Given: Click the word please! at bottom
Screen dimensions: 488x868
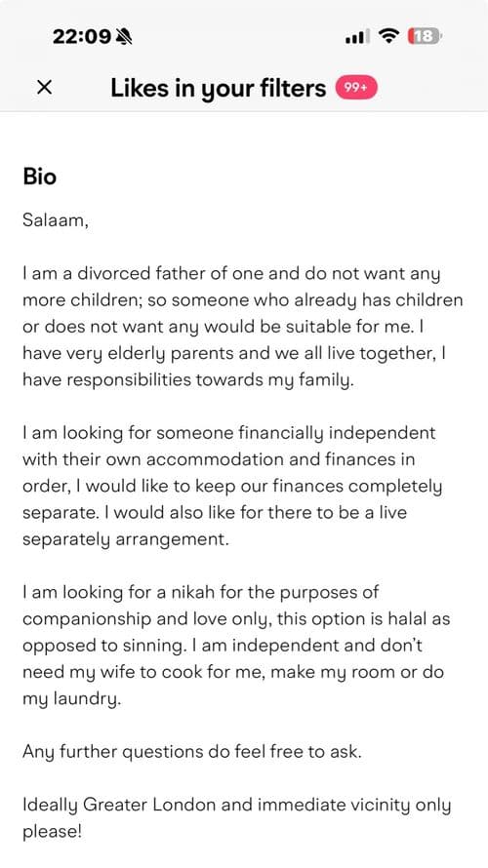Looking at the screenshot, I should point(52,832).
